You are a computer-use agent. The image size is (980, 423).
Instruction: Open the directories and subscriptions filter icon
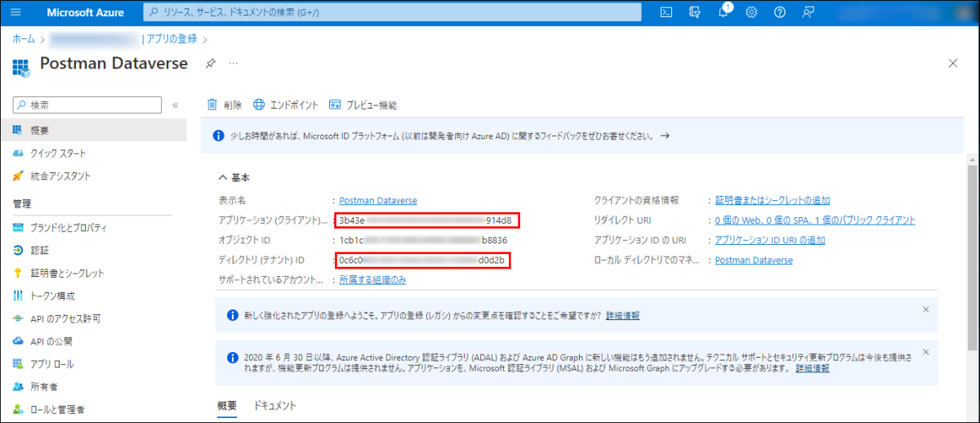tap(695, 12)
